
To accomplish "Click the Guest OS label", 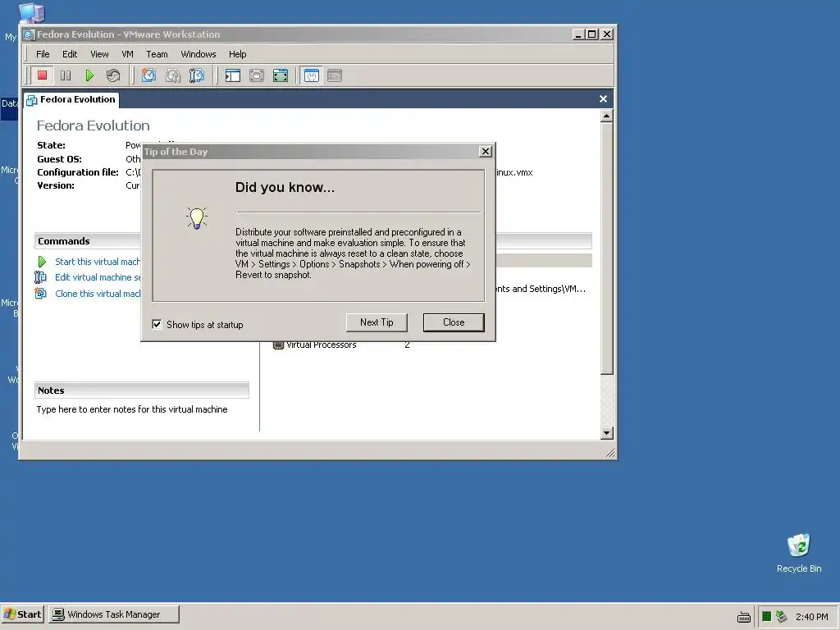I will 59,159.
